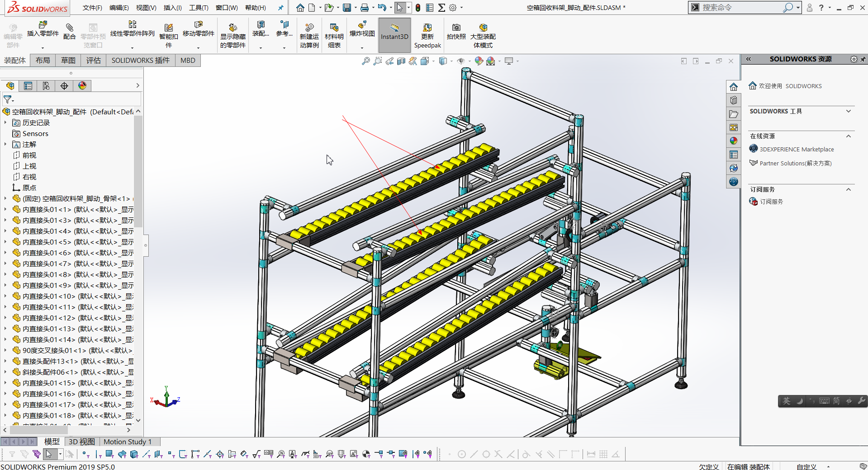868x470 pixels.
Task: Click Smart Fasteners (智能扣件) icon
Action: click(x=169, y=35)
